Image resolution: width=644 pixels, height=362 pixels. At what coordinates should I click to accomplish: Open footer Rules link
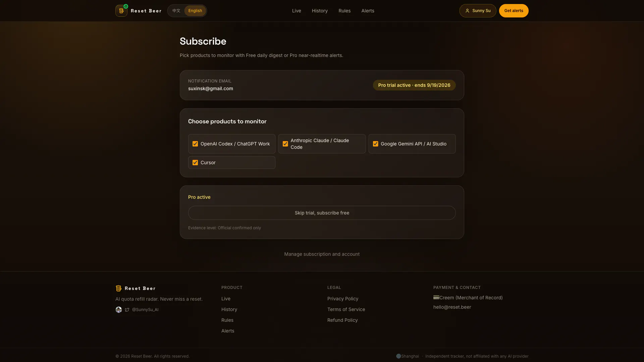pyautogui.click(x=227, y=320)
